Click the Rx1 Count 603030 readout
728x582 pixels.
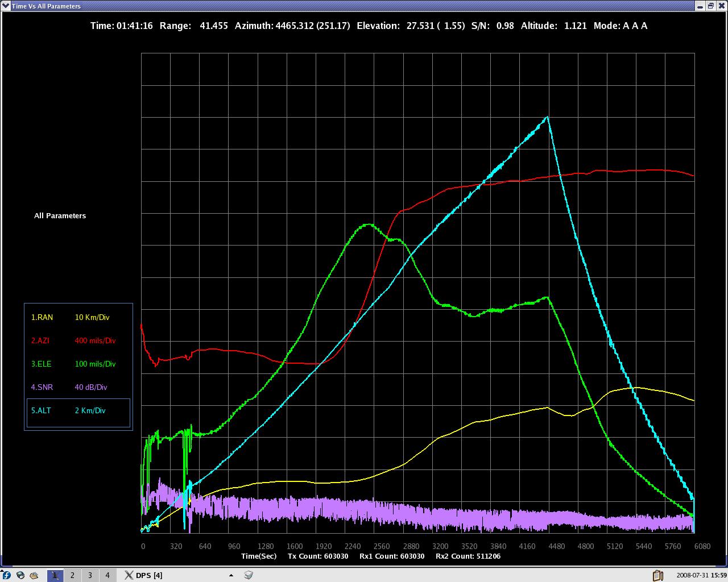(x=392, y=556)
